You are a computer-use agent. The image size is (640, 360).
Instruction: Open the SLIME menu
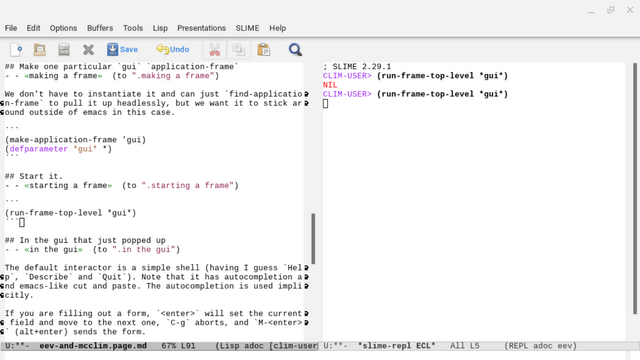247,28
